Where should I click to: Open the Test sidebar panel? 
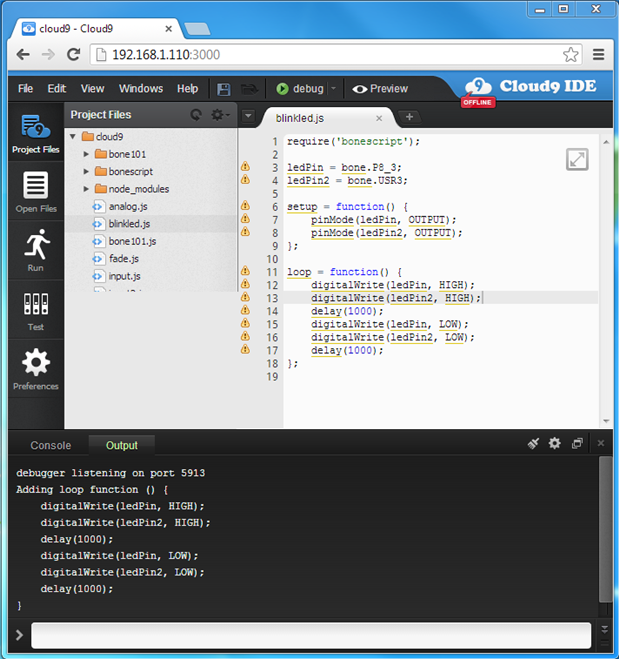[36, 310]
